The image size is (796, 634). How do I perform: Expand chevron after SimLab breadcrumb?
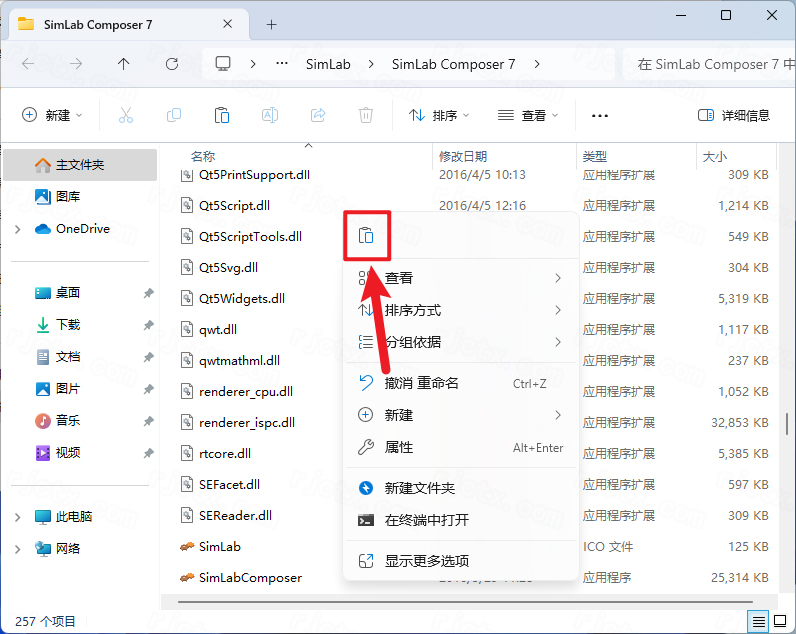click(371, 64)
